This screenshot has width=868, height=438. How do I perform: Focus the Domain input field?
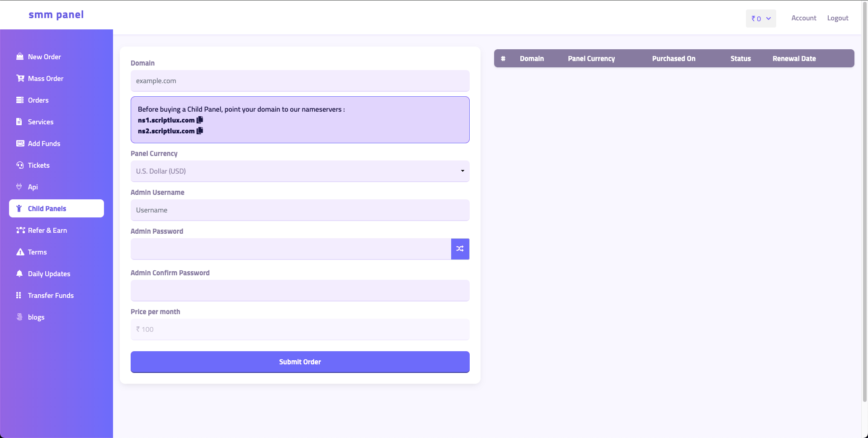click(x=300, y=81)
